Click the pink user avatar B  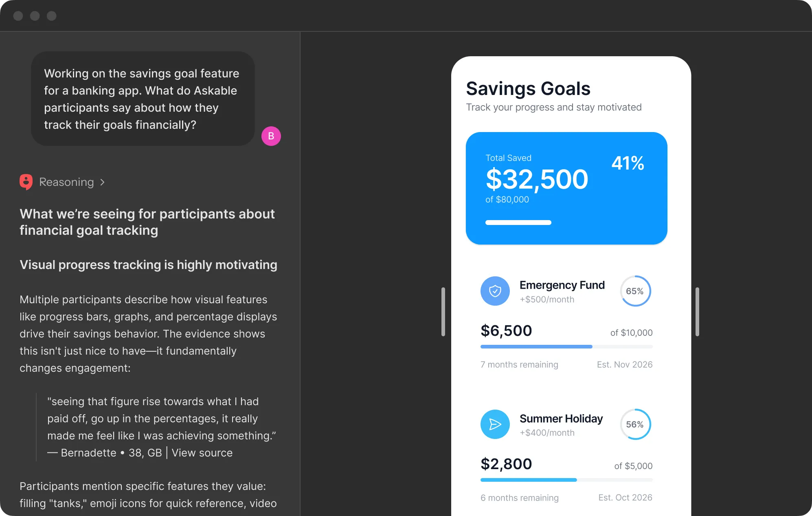pos(271,136)
